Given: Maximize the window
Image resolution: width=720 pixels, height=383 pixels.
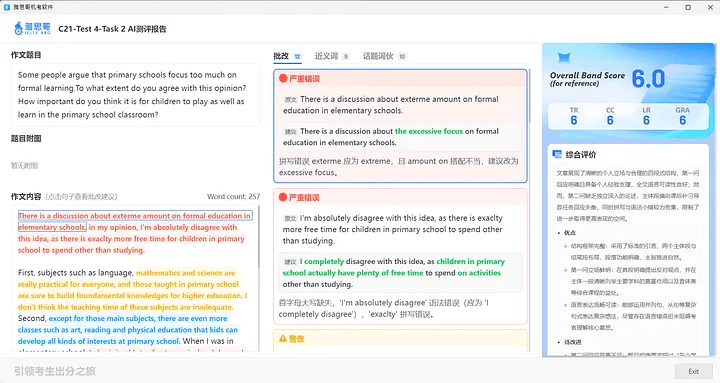Looking at the screenshot, I should [x=688, y=7].
